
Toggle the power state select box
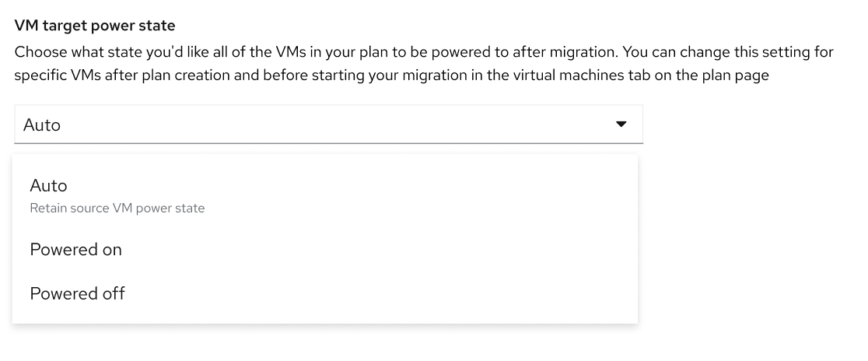coord(328,124)
